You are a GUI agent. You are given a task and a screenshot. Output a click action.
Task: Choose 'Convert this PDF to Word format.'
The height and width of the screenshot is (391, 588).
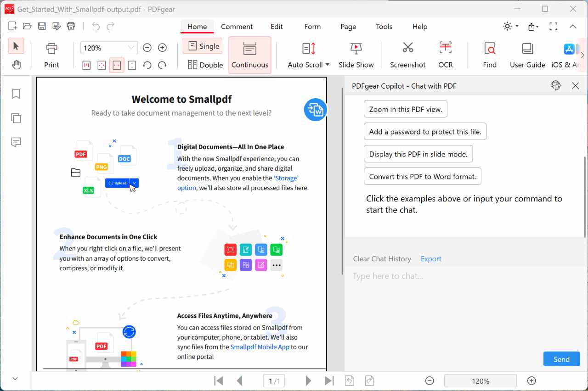coord(423,176)
